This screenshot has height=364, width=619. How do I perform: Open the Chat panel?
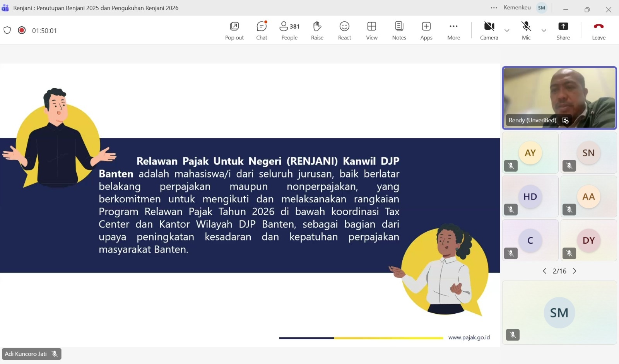(x=262, y=30)
